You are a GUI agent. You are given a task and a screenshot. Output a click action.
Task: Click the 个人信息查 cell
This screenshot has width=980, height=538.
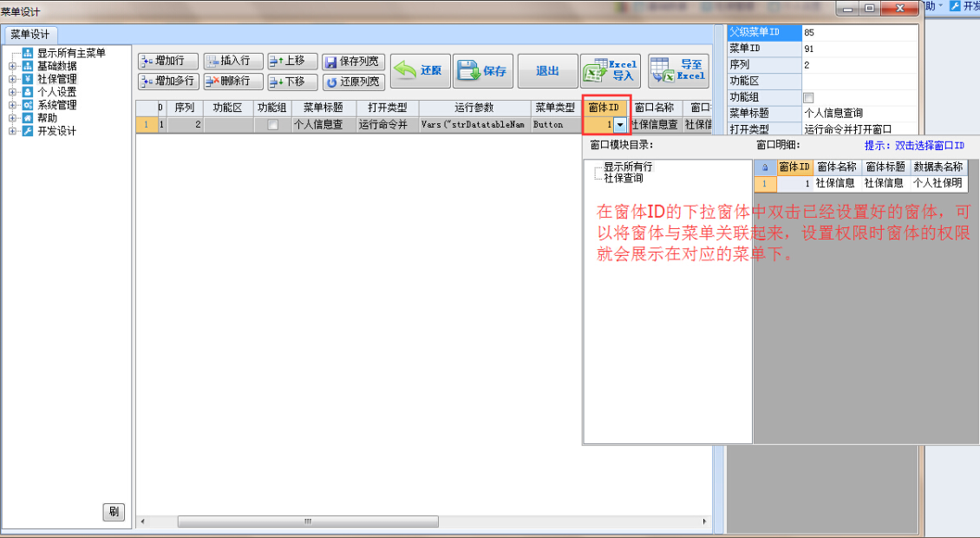(x=323, y=124)
